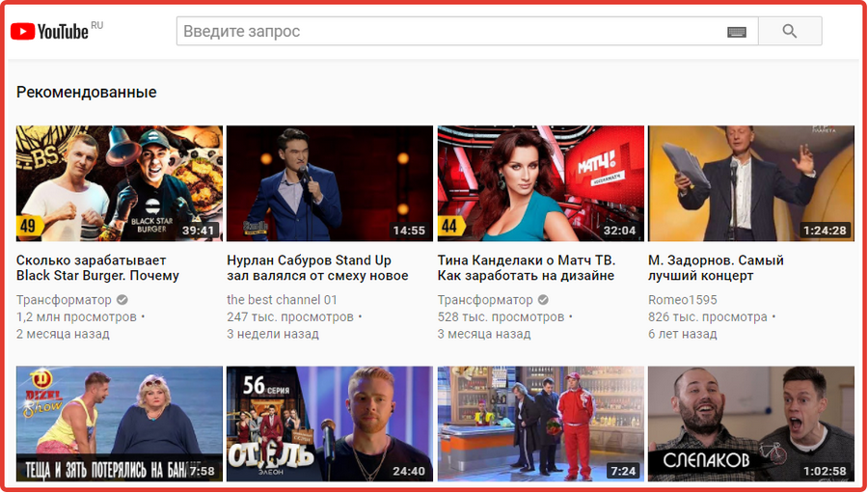Open 'the best channel 01' channel link
Image resolution: width=868 pixels, height=493 pixels.
tap(282, 300)
